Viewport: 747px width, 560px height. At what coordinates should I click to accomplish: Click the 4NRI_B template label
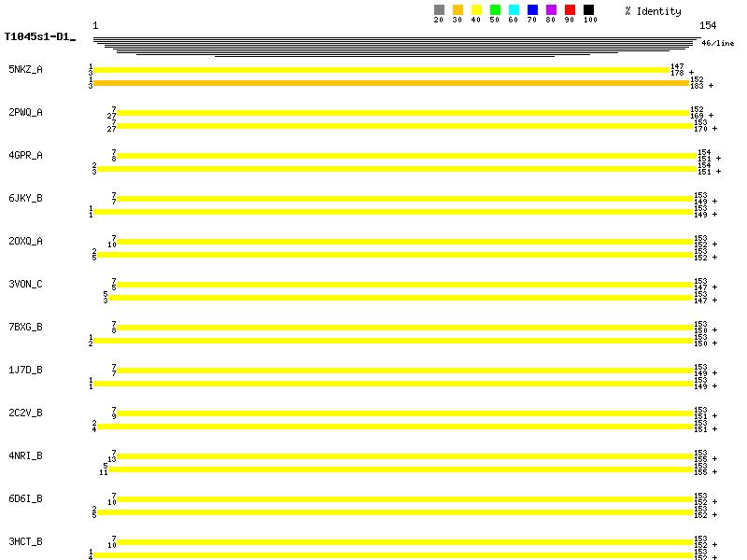pyautogui.click(x=25, y=455)
